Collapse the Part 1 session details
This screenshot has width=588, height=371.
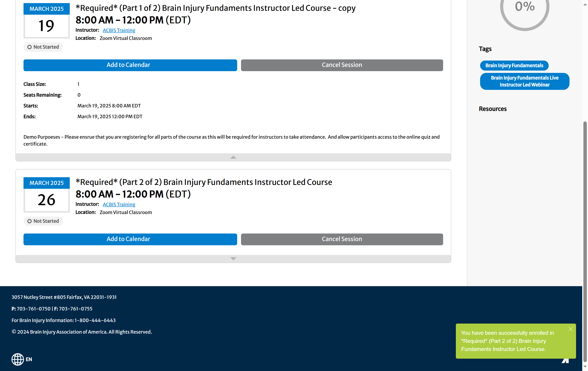[233, 157]
